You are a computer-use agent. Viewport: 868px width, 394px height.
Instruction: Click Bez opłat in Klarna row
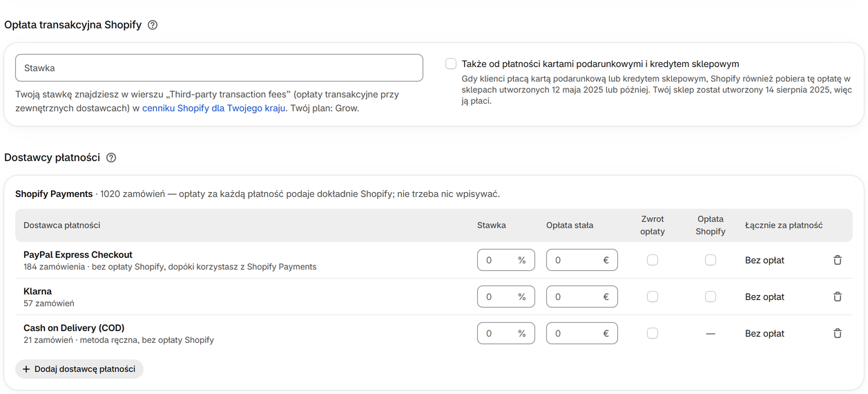(x=764, y=297)
